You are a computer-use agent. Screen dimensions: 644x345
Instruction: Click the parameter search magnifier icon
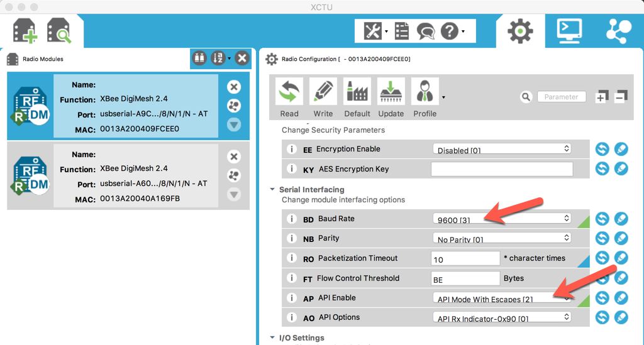[526, 97]
